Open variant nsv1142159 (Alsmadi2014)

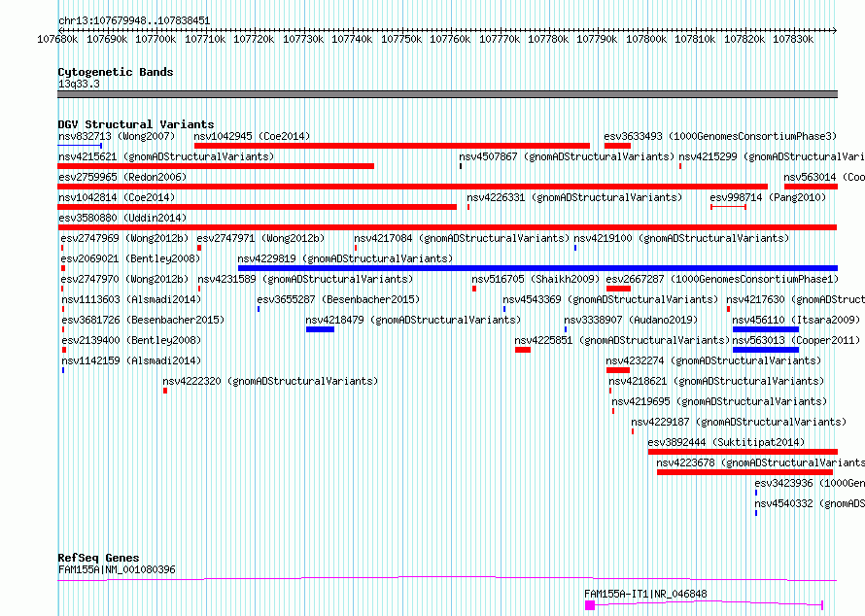click(131, 360)
